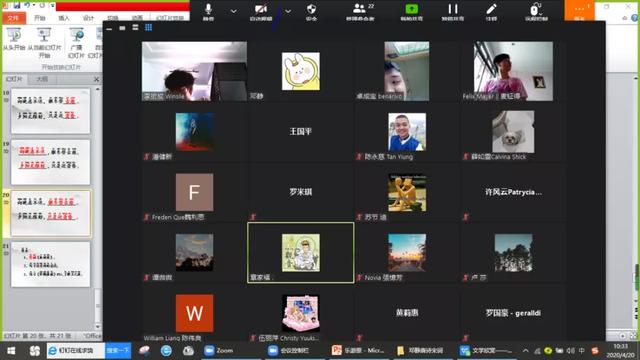Open the orange More options button
This screenshot has height=360, width=640.
pyautogui.click(x=580, y=11)
